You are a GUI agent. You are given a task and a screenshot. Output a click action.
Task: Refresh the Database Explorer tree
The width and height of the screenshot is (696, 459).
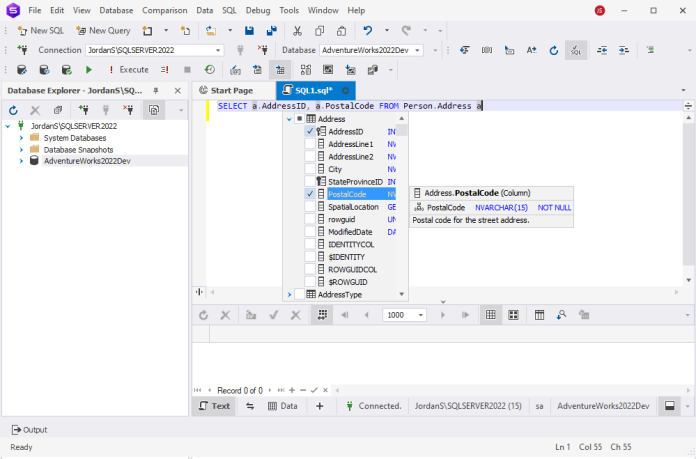tap(14, 110)
